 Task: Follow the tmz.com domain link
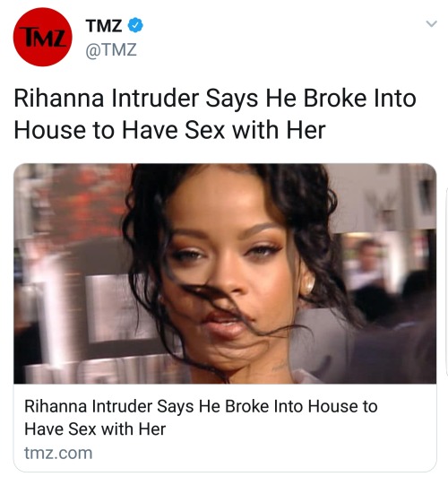(x=58, y=453)
